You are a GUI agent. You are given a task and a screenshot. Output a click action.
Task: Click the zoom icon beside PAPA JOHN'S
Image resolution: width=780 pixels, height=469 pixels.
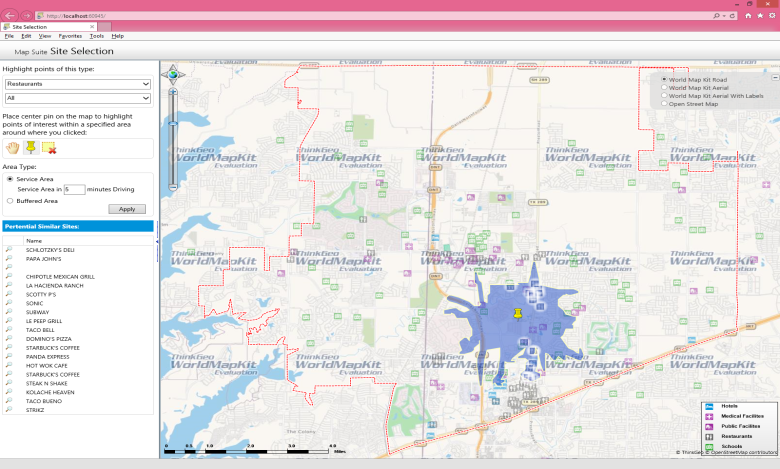(x=9, y=259)
